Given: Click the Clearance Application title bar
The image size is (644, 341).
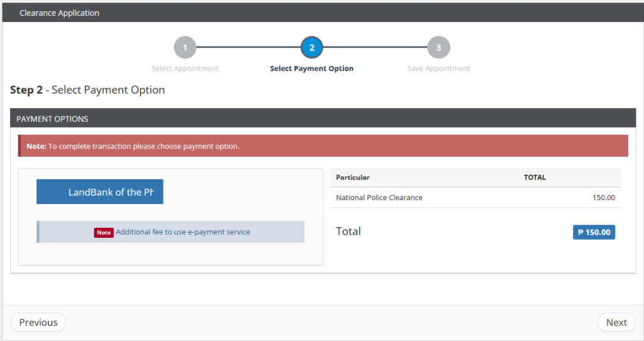Looking at the screenshot, I should 59,13.
